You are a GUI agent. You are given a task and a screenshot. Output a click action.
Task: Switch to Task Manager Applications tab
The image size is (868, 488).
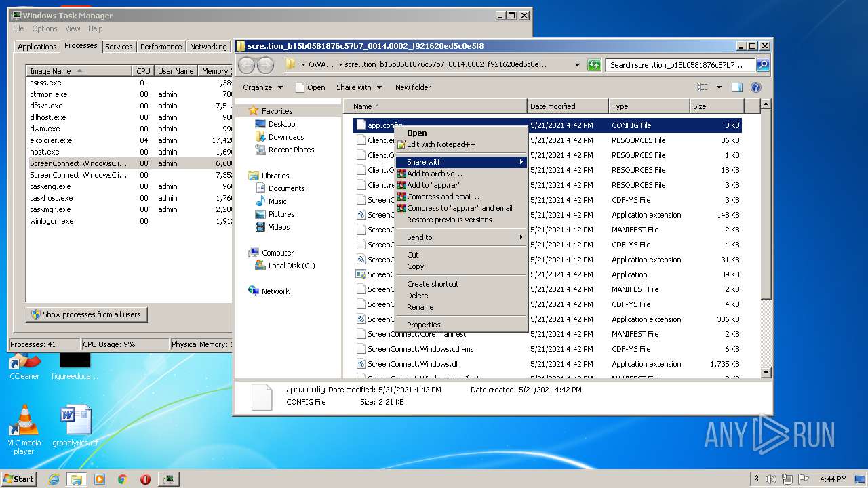point(37,47)
